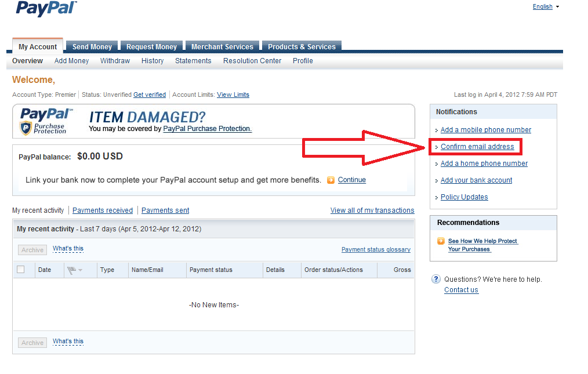This screenshot has height=374, width=588.
Task: Click the -No New Items- text
Action: click(214, 305)
